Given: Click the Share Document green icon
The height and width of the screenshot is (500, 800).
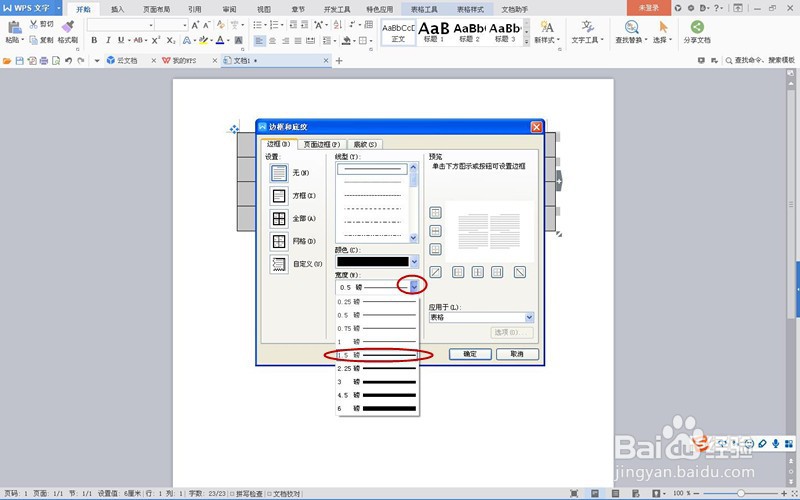Looking at the screenshot, I should tap(697, 27).
